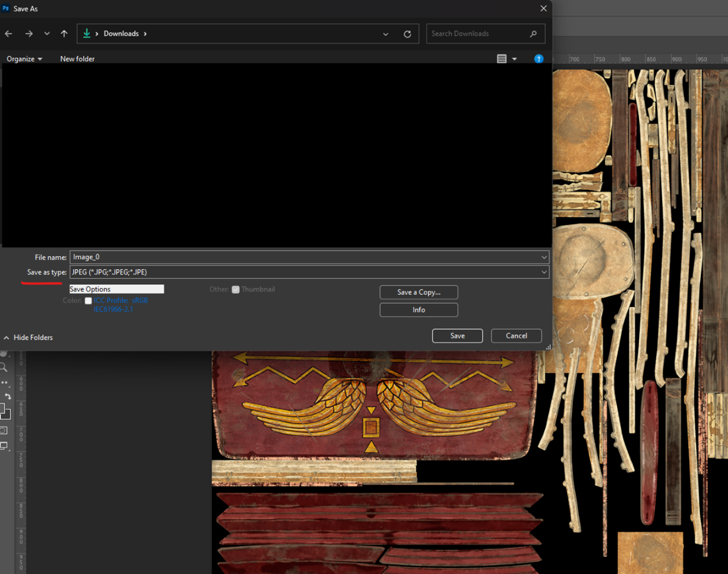Screen dimensions: 728x574
Task: Go up one folder level
Action: 64,34
